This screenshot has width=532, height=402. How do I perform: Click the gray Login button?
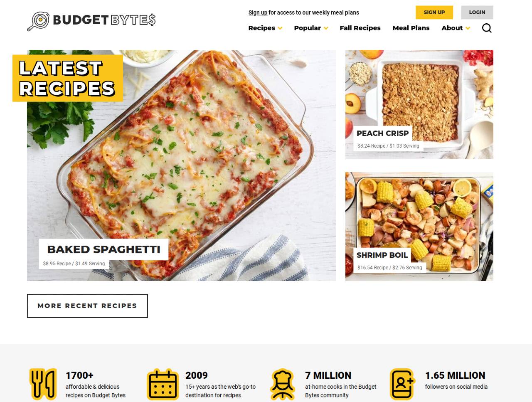[x=477, y=12]
